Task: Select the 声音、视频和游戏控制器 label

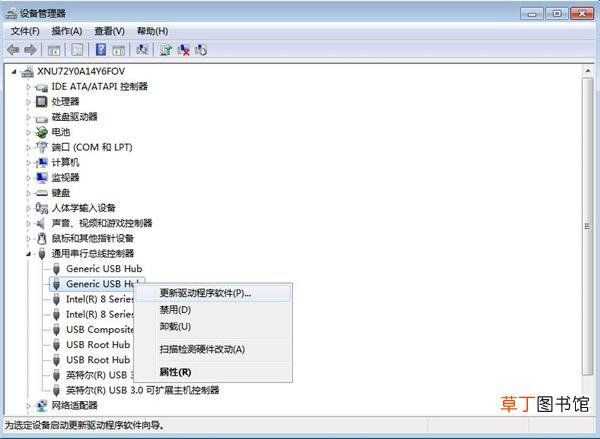Action: 102,223
